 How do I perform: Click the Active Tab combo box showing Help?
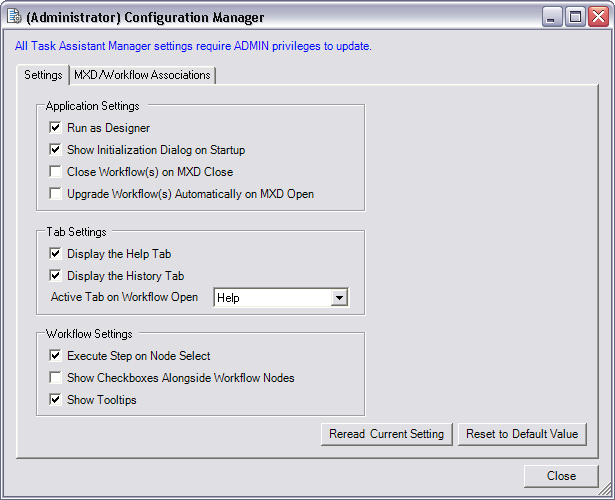(x=272, y=298)
